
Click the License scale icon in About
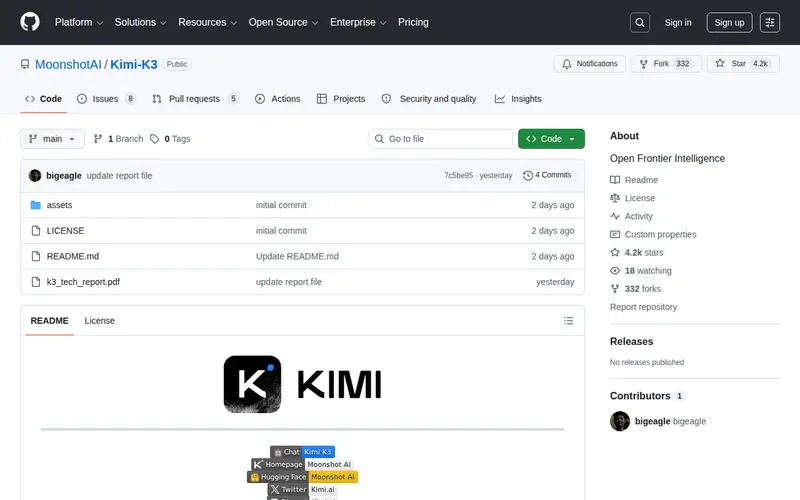(x=615, y=198)
